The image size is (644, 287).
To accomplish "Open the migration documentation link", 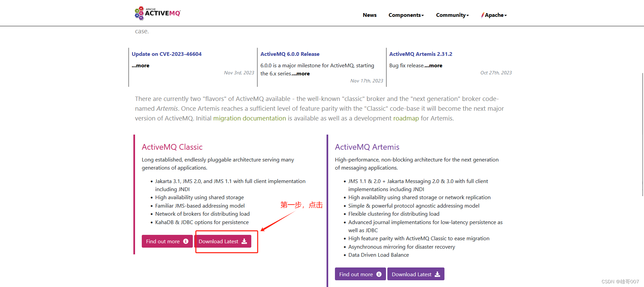I will point(250,118).
